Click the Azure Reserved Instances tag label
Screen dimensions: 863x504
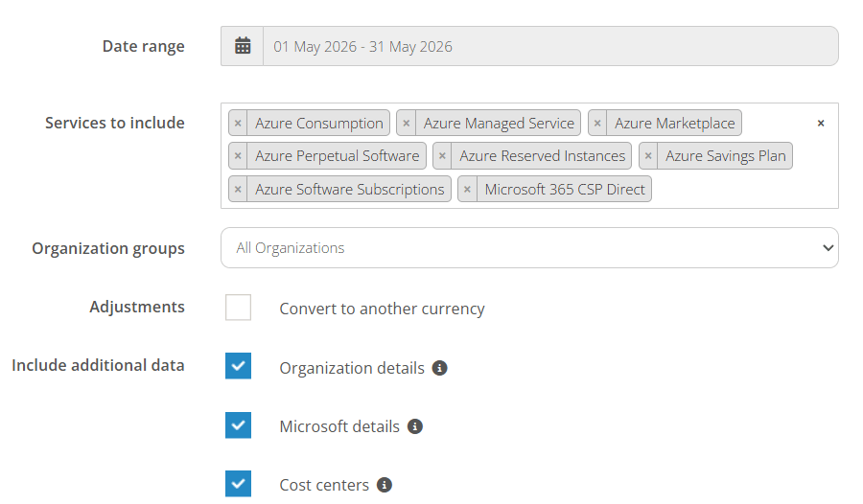coord(542,156)
